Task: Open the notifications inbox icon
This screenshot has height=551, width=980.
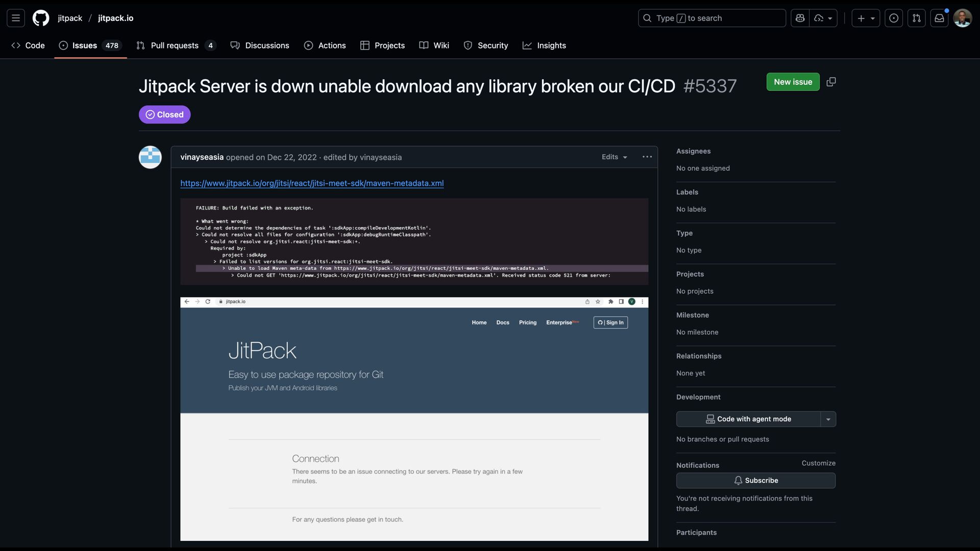Action: [x=939, y=18]
